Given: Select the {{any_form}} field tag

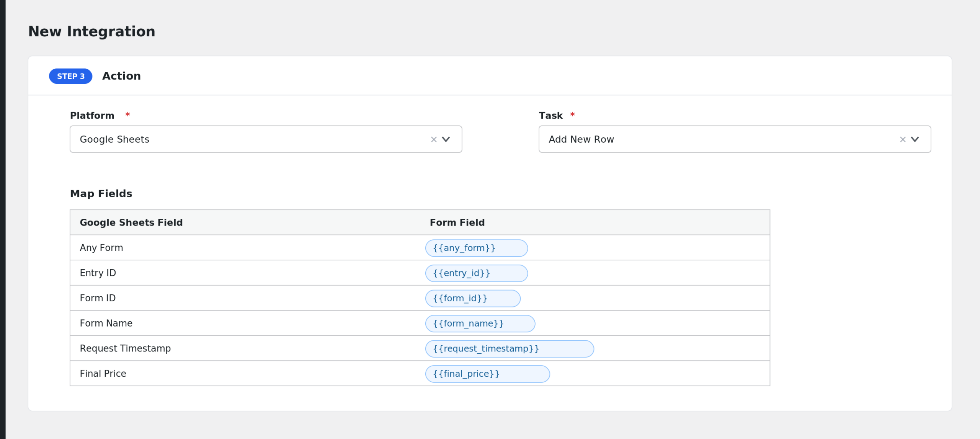Looking at the screenshot, I should 476,248.
